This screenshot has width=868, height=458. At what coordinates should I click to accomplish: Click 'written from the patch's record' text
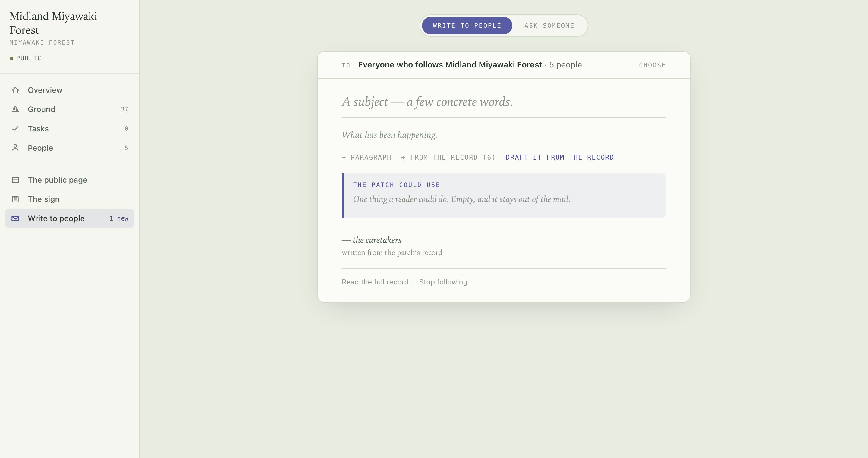(392, 253)
